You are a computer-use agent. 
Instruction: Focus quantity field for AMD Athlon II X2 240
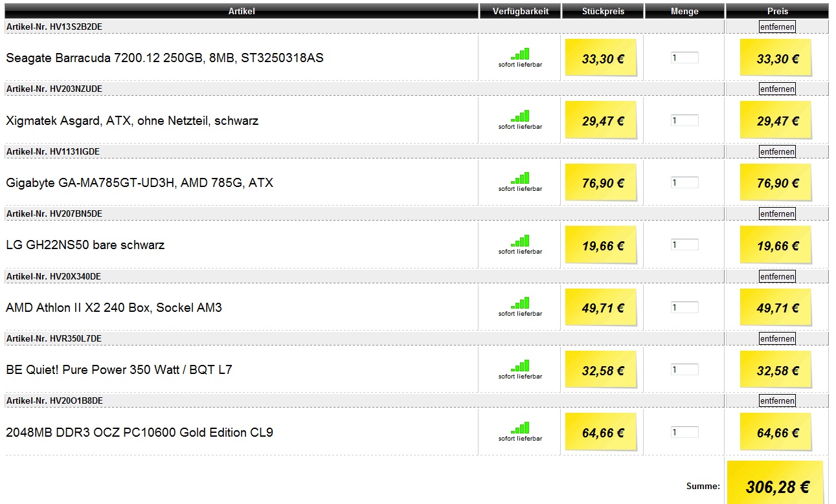(684, 307)
